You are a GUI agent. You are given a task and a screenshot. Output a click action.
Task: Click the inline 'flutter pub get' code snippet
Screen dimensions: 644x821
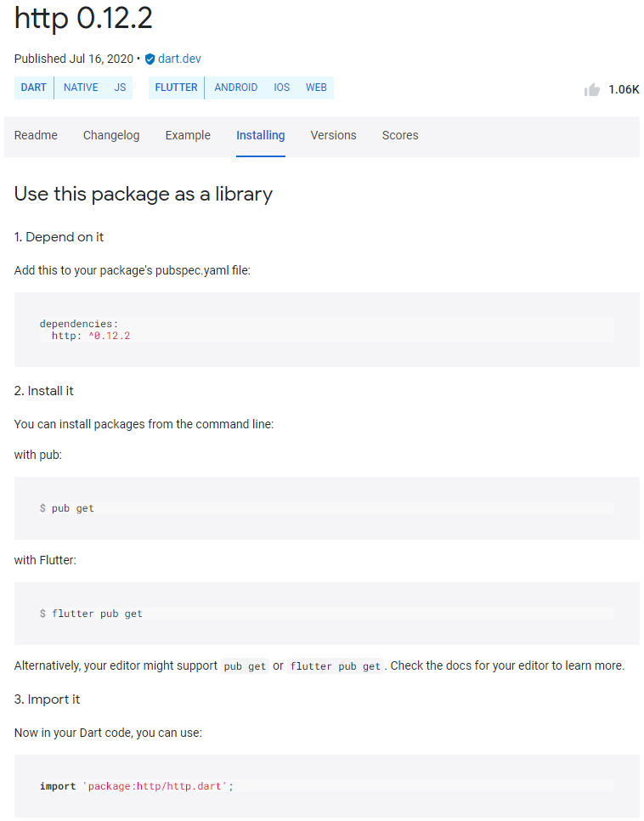pyautogui.click(x=335, y=666)
